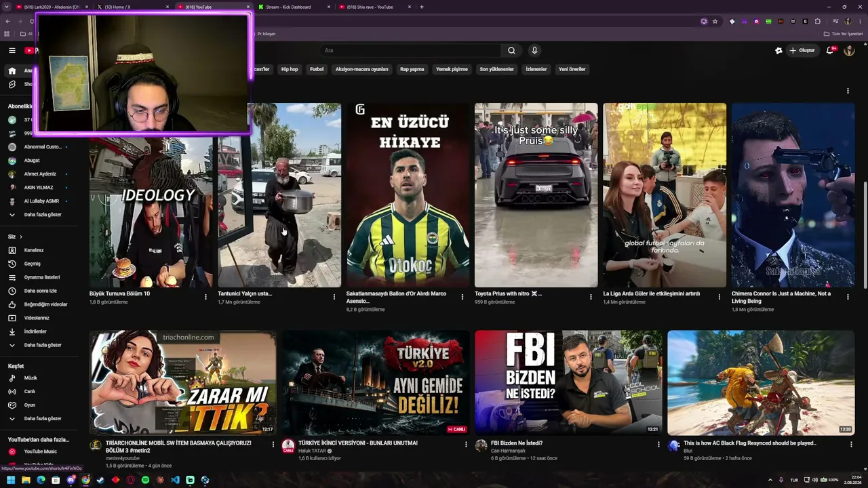
Task: Select the Yeni öneriler filter chip
Action: (x=572, y=69)
